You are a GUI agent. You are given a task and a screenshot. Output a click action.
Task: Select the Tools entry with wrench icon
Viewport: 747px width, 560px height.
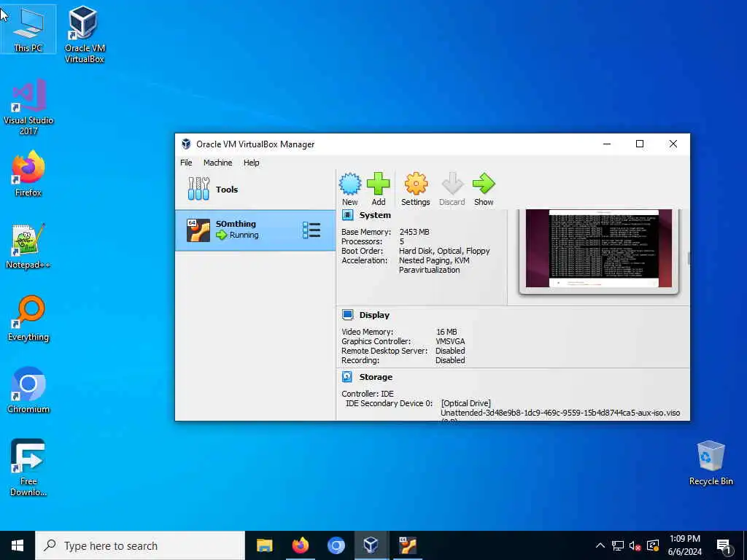click(255, 189)
